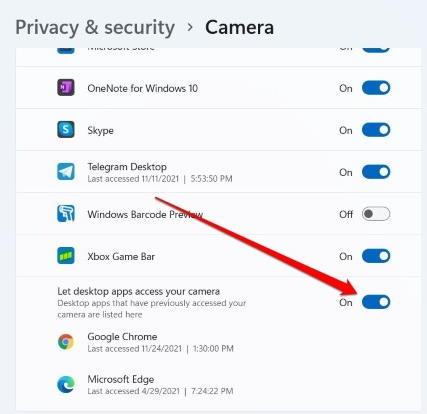Click the Telegram Desktop paper plane icon

point(66,172)
